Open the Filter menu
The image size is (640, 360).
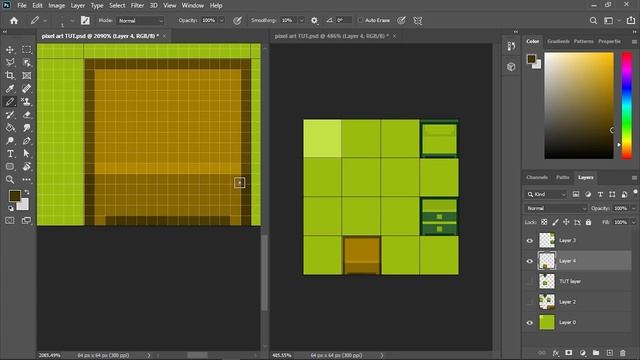click(137, 5)
